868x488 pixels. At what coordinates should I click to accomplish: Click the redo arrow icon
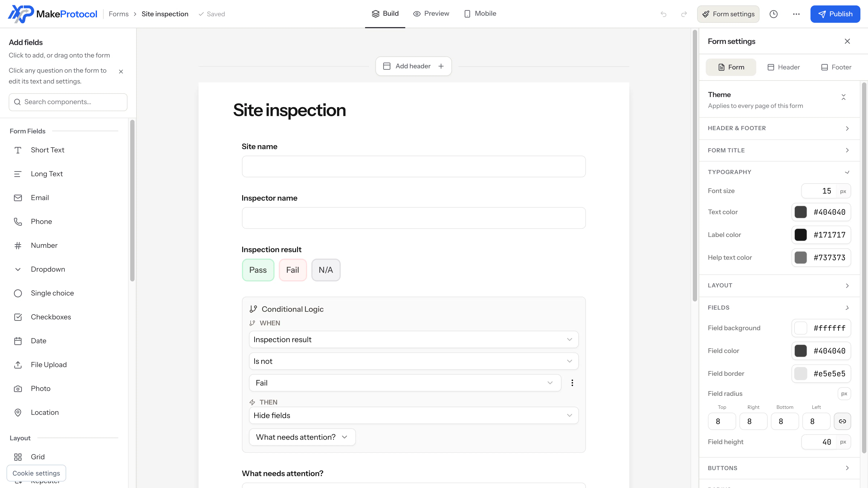click(x=684, y=14)
